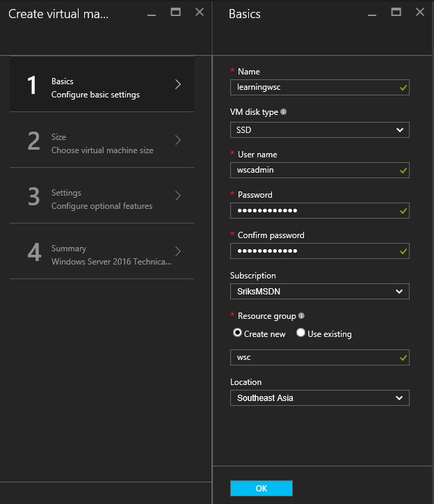Click the VM disk type info icon
Viewport: 434px width, 504px height.
point(284,112)
